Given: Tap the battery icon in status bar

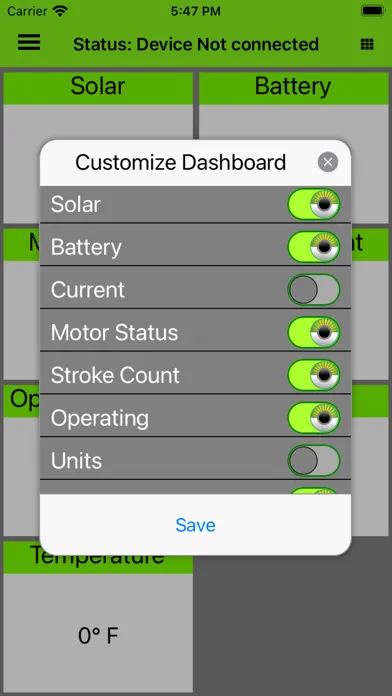Looking at the screenshot, I should tap(373, 11).
